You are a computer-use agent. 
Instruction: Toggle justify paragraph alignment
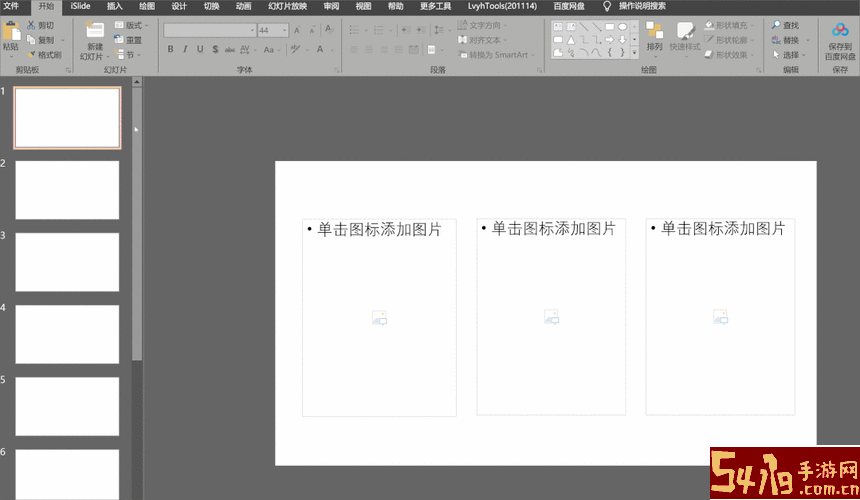399,50
